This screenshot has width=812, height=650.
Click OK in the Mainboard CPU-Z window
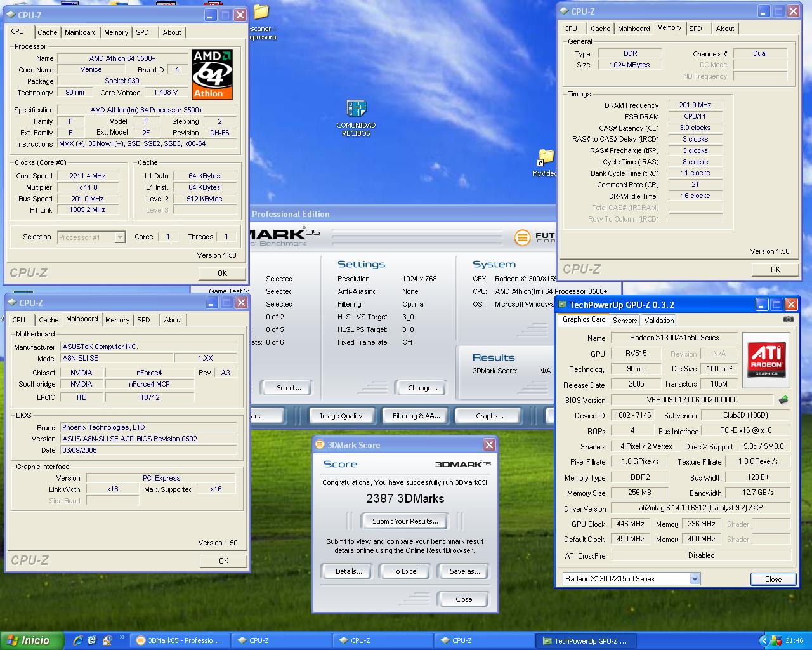[x=223, y=560]
